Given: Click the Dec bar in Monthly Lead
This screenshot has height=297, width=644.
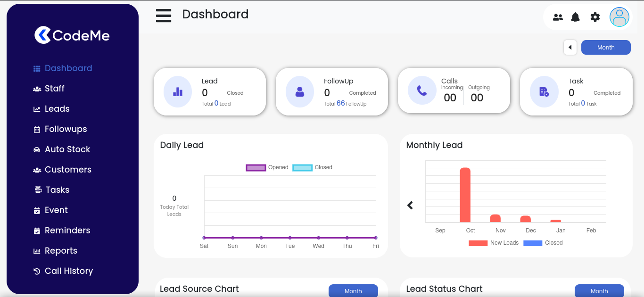Looking at the screenshot, I should (x=525, y=219).
